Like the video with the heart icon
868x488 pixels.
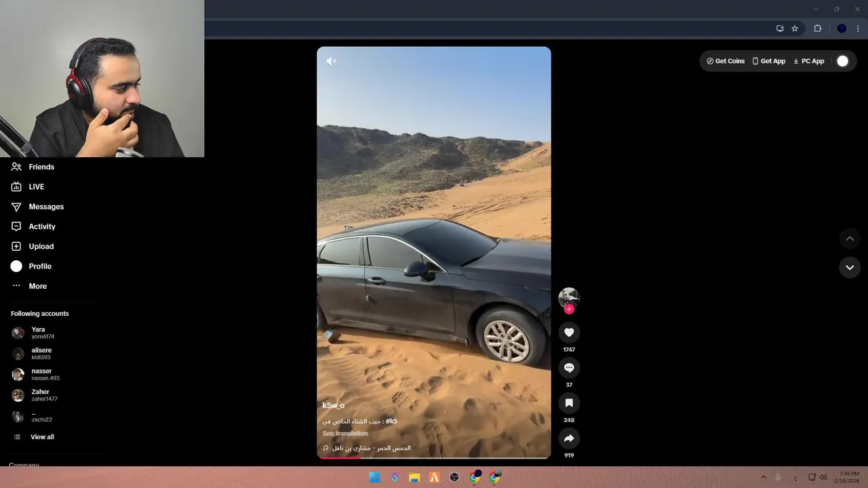[x=569, y=332]
